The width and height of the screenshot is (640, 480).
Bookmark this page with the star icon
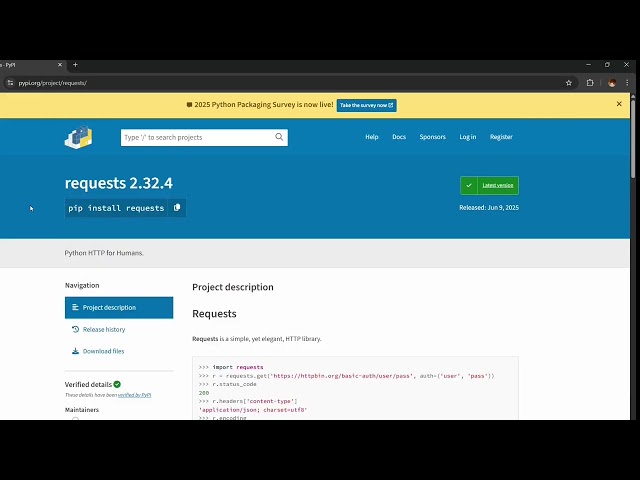569,83
